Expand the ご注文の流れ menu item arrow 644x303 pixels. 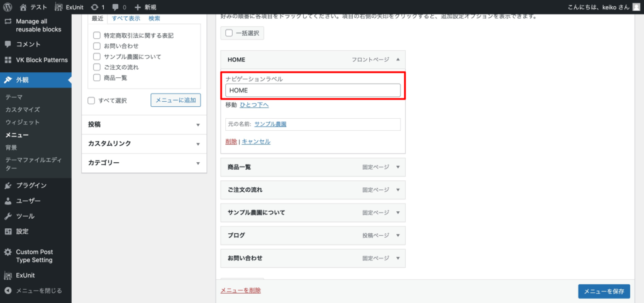coord(397,190)
